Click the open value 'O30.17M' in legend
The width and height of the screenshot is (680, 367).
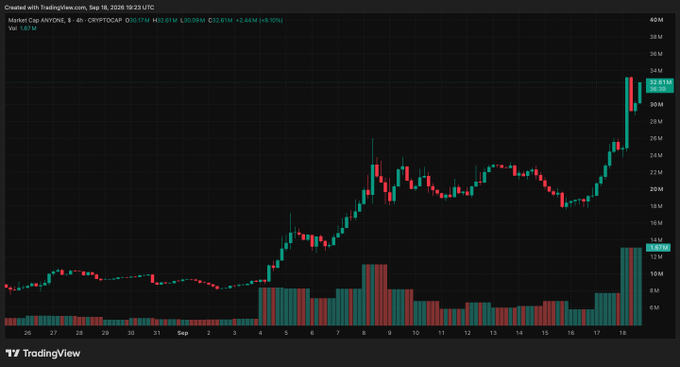click(137, 20)
